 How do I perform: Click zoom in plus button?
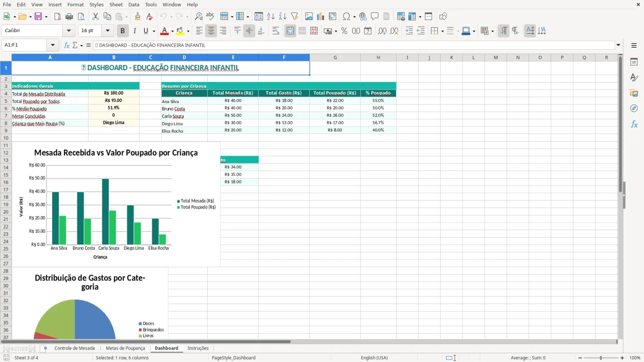coord(623,358)
